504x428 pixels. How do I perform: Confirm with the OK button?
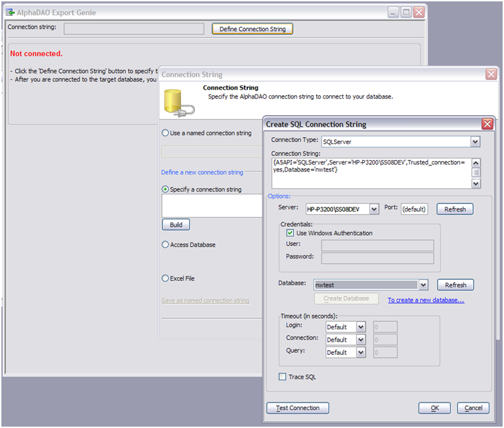point(434,408)
